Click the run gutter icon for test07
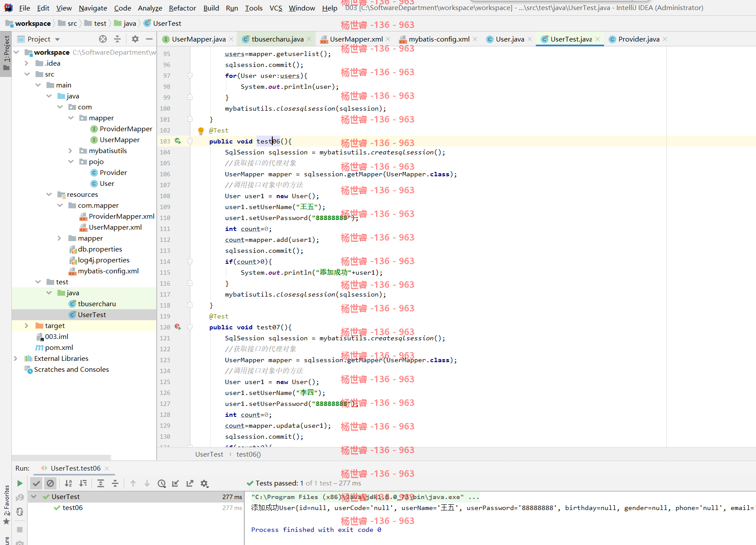756x545 pixels. click(x=178, y=327)
